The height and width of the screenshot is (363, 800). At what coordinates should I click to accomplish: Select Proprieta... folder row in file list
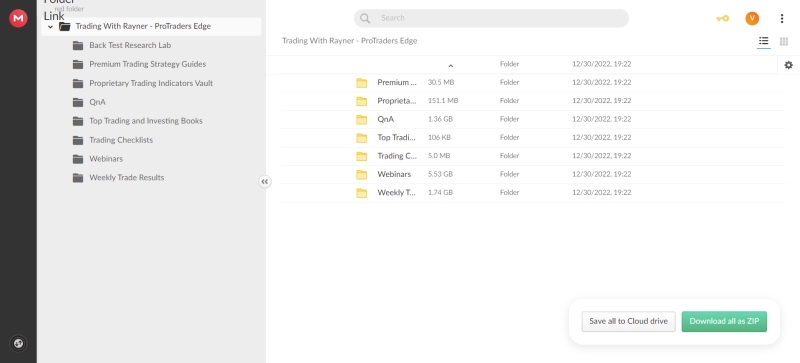(533, 101)
